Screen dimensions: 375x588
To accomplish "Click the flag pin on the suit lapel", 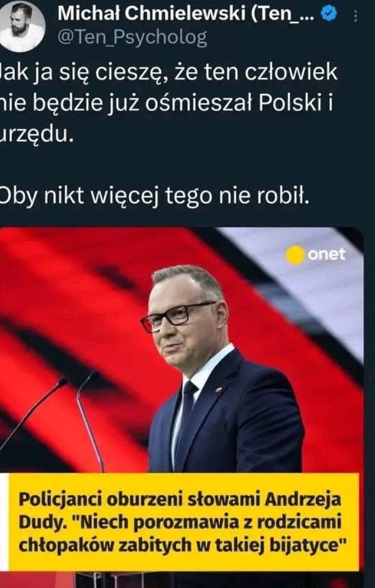I will tap(218, 389).
